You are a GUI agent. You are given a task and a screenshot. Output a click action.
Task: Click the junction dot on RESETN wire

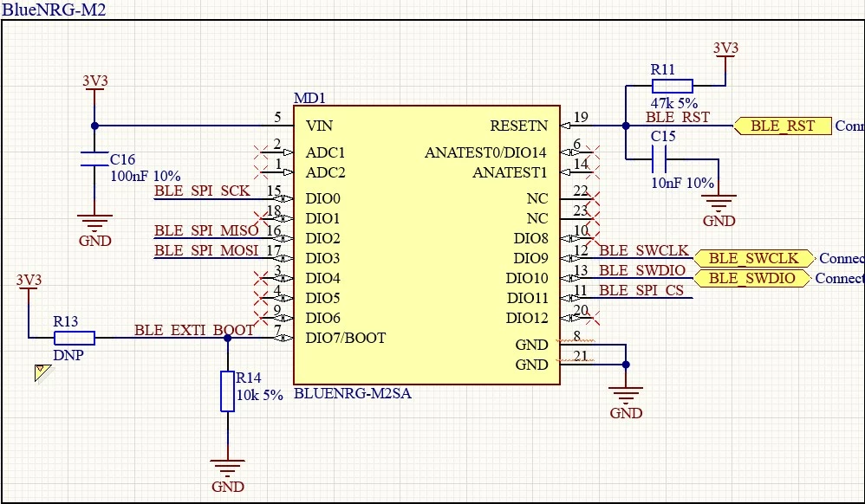[x=626, y=126]
